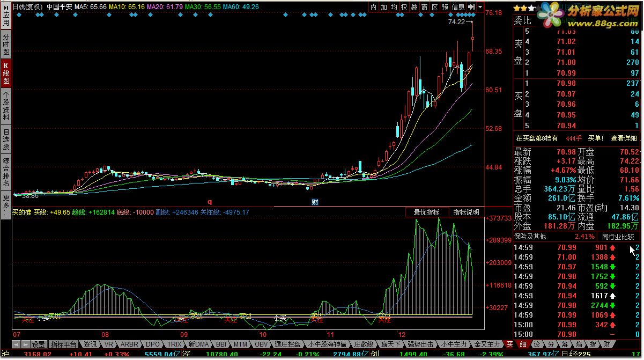This screenshot has height=360, width=644.
Task: Click the 区 range statistics button
Action: click(435, 7)
